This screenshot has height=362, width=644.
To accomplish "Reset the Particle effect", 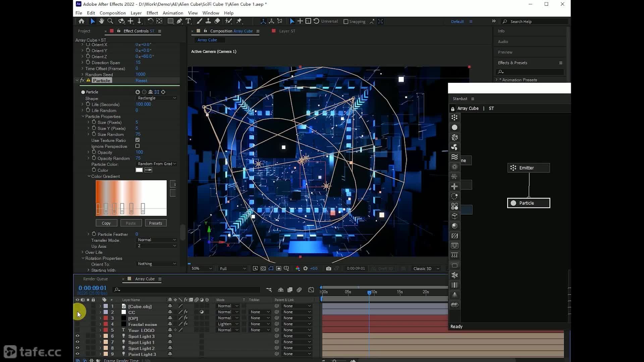I will pos(141,80).
